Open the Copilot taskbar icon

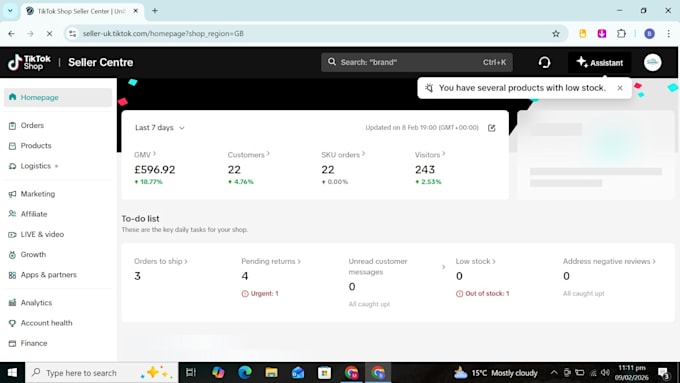218,373
